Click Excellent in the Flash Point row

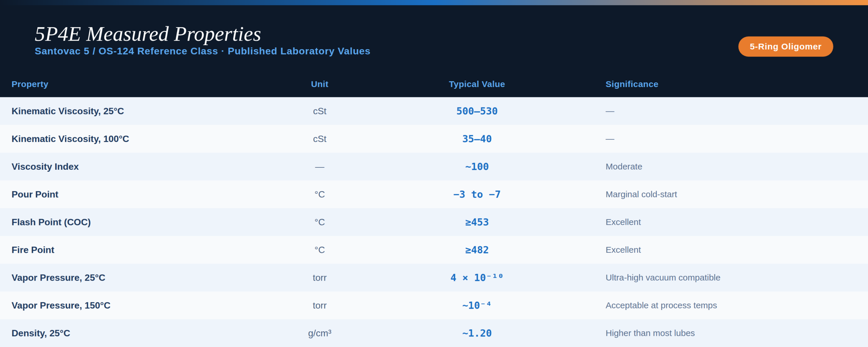point(623,222)
